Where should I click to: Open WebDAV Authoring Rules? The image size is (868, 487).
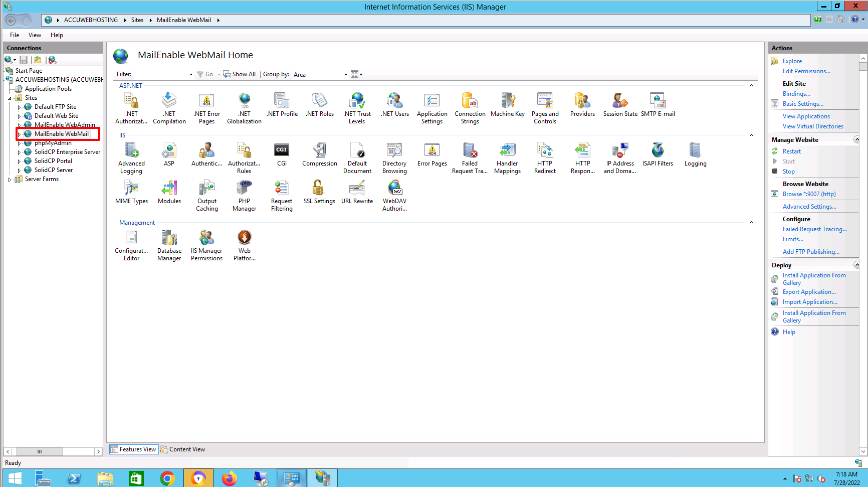394,196
